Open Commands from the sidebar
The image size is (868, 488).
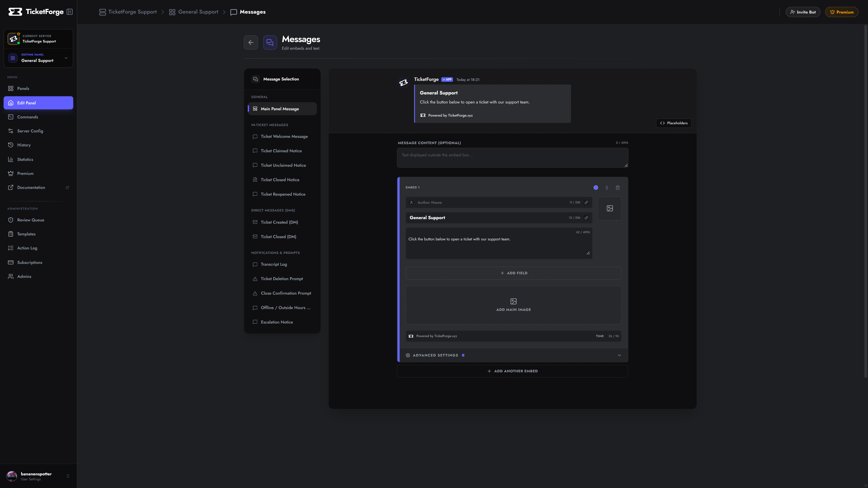38,117
